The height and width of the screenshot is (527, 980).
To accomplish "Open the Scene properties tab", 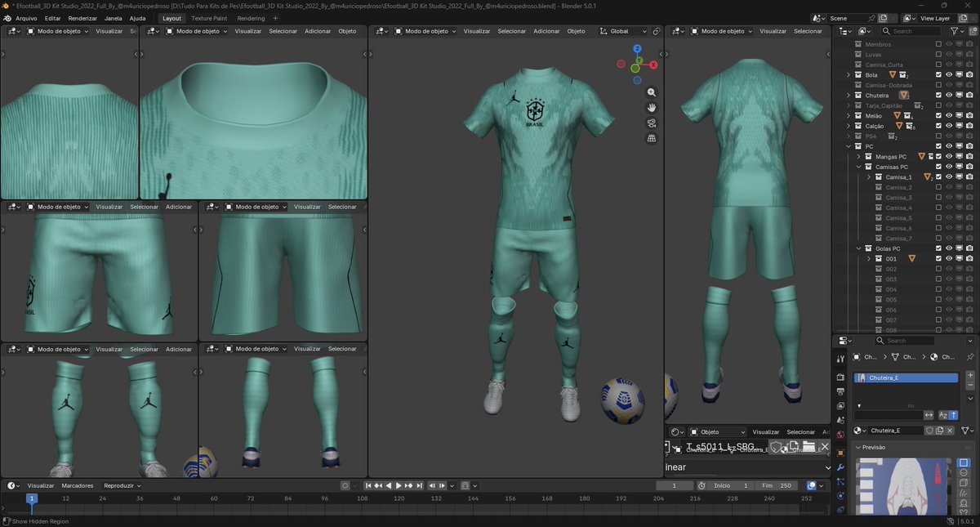I will (840, 420).
